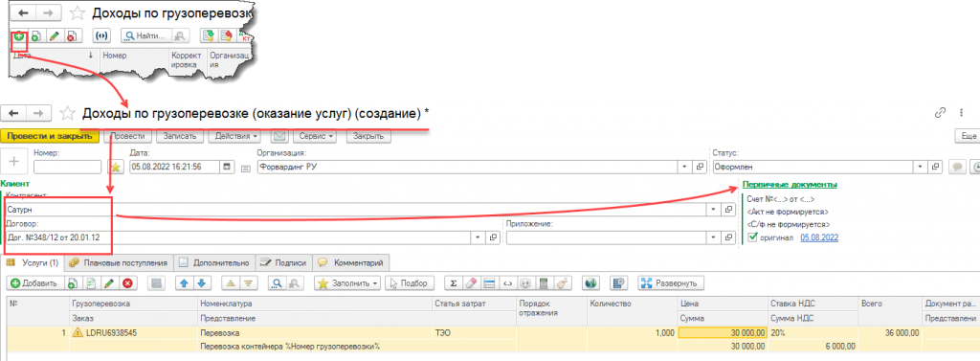Create new document in the list window
Screen dimensions: 980x361
19,36
